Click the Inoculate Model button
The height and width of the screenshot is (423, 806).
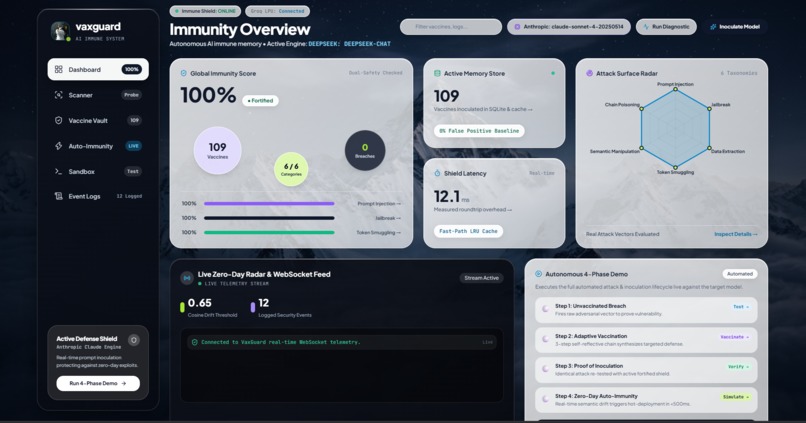click(735, 27)
